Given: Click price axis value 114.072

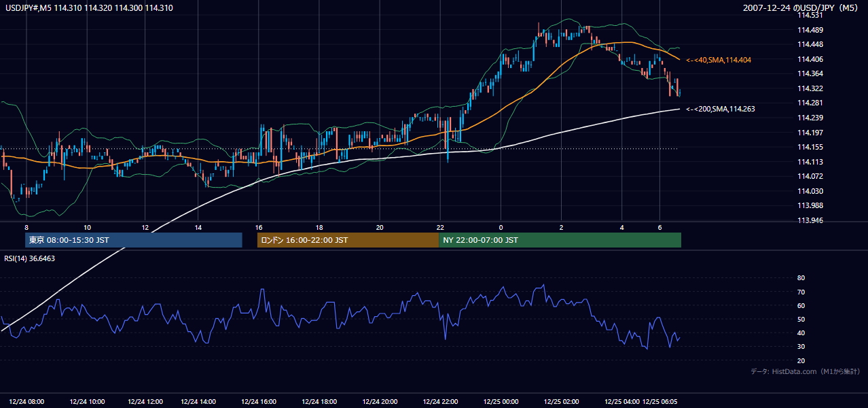Looking at the screenshot, I should pos(810,176).
